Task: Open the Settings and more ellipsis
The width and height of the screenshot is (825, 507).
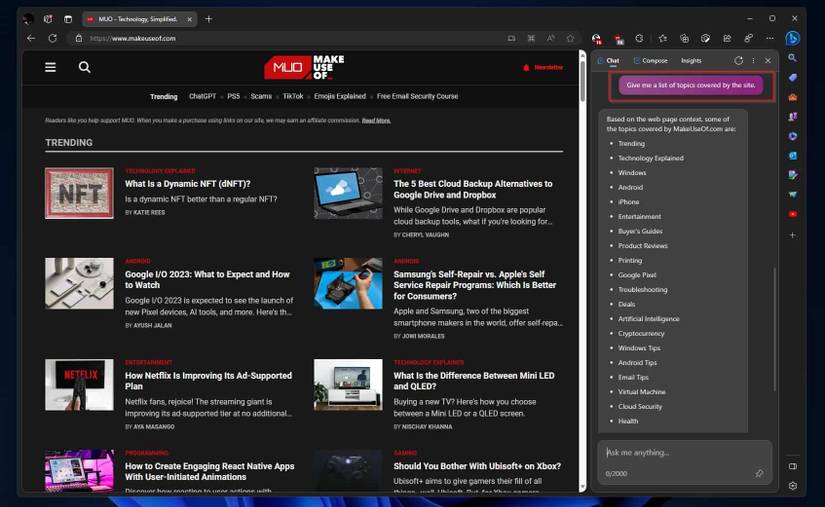Action: click(770, 38)
